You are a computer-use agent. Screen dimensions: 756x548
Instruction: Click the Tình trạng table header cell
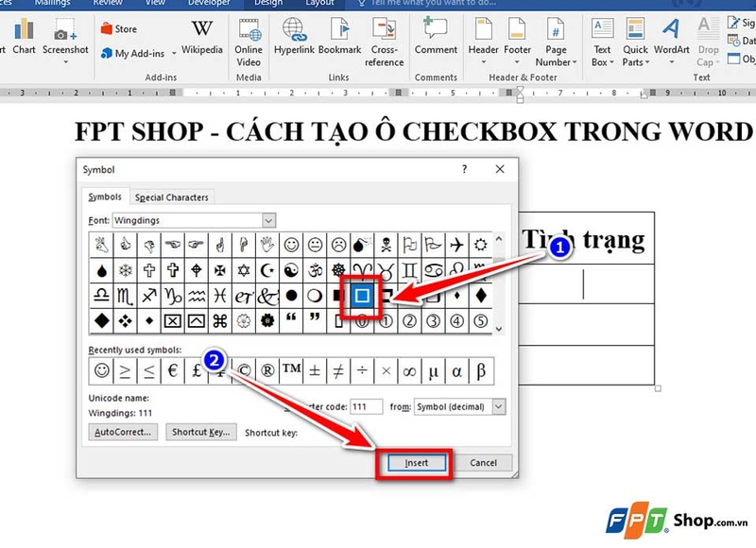pyautogui.click(x=586, y=239)
